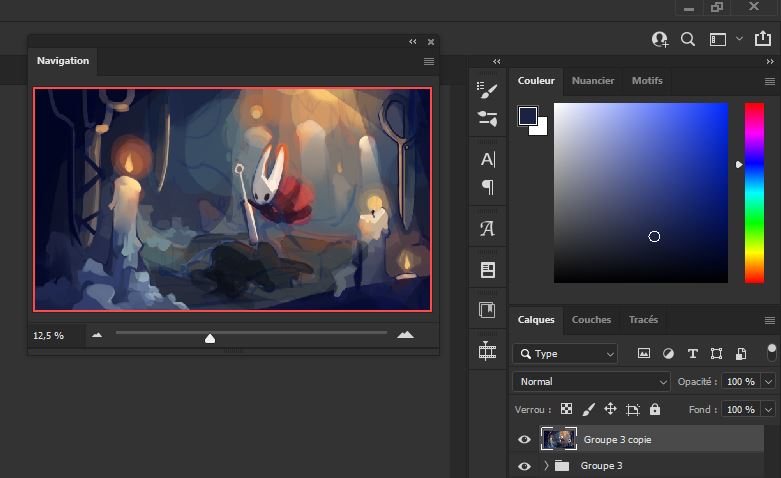The width and height of the screenshot is (781, 478).
Task: Lock transparent pixels checkerboard icon
Action: coord(566,409)
